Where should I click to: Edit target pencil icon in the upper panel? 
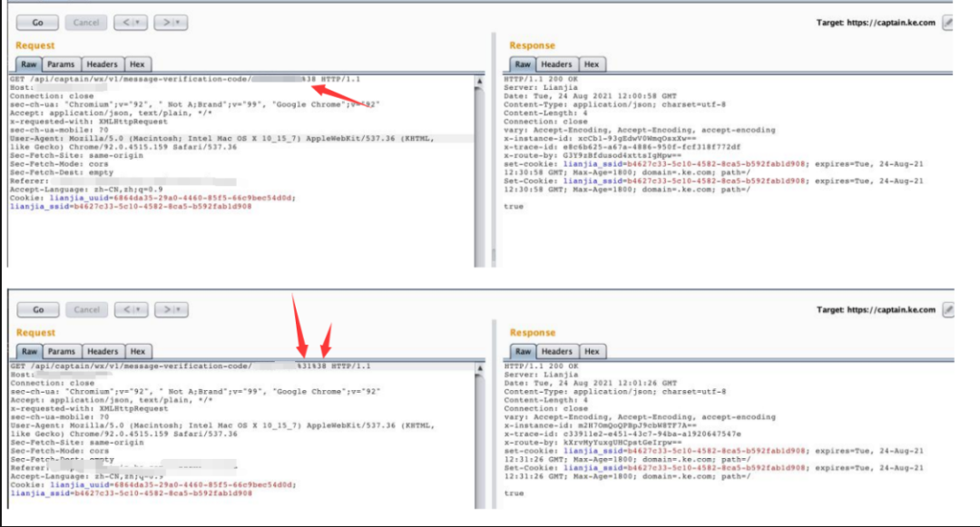[948, 23]
